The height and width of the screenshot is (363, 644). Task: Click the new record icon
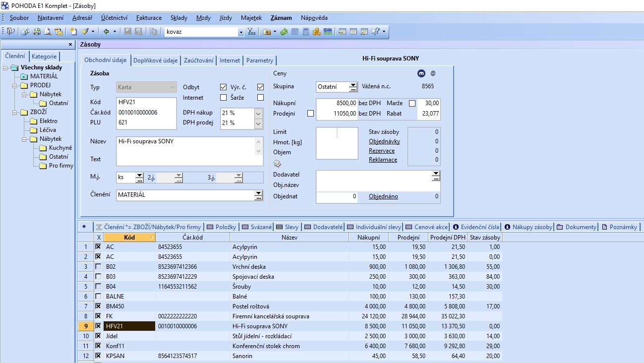pyautogui.click(x=73, y=31)
